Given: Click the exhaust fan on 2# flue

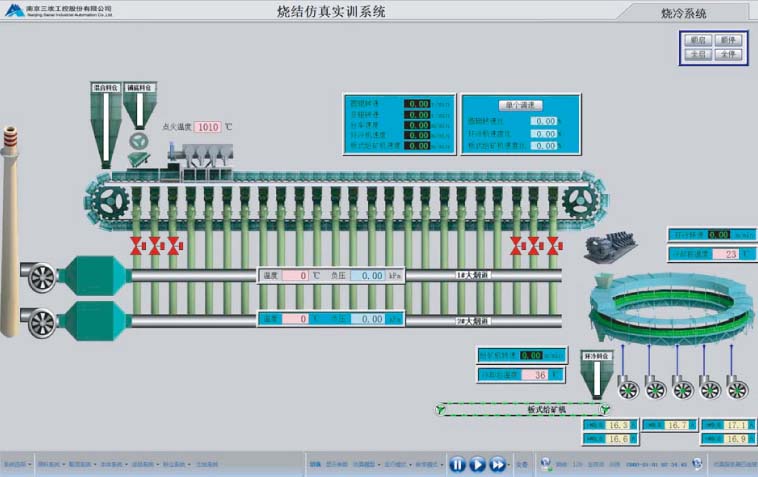Looking at the screenshot, I should coord(42,321).
